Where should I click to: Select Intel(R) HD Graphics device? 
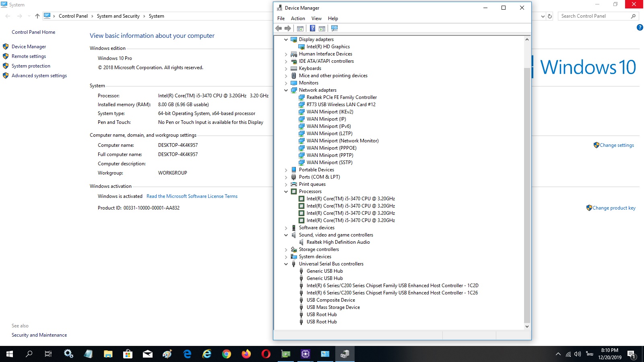[328, 47]
